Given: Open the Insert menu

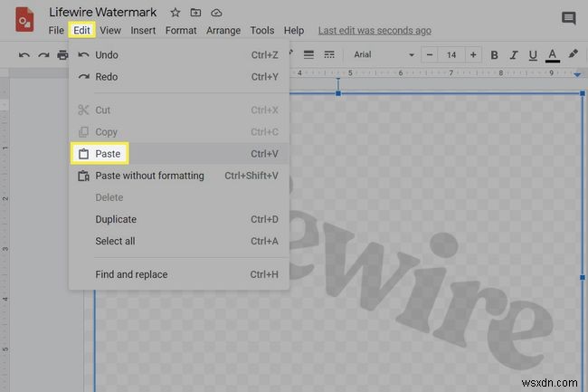Looking at the screenshot, I should (x=143, y=31).
